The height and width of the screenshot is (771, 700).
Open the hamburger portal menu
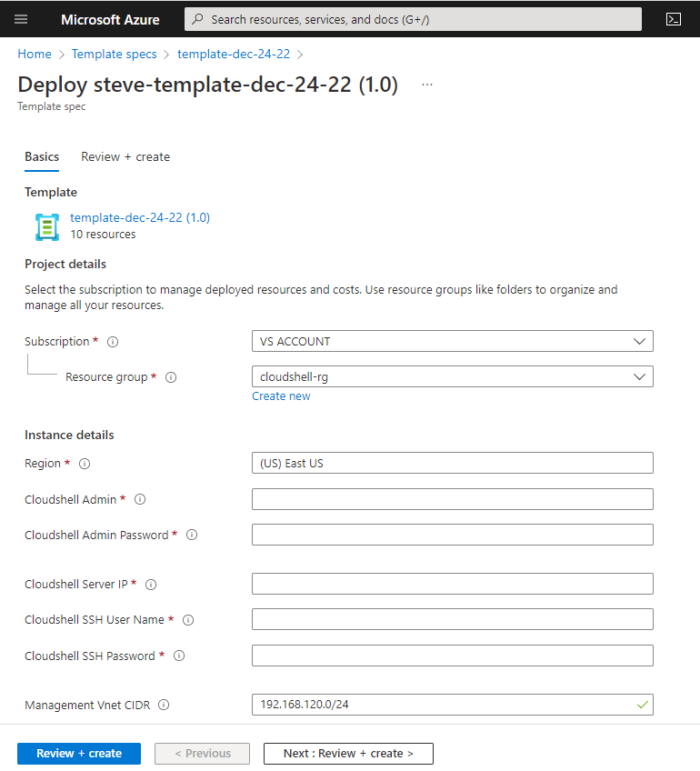click(x=21, y=19)
